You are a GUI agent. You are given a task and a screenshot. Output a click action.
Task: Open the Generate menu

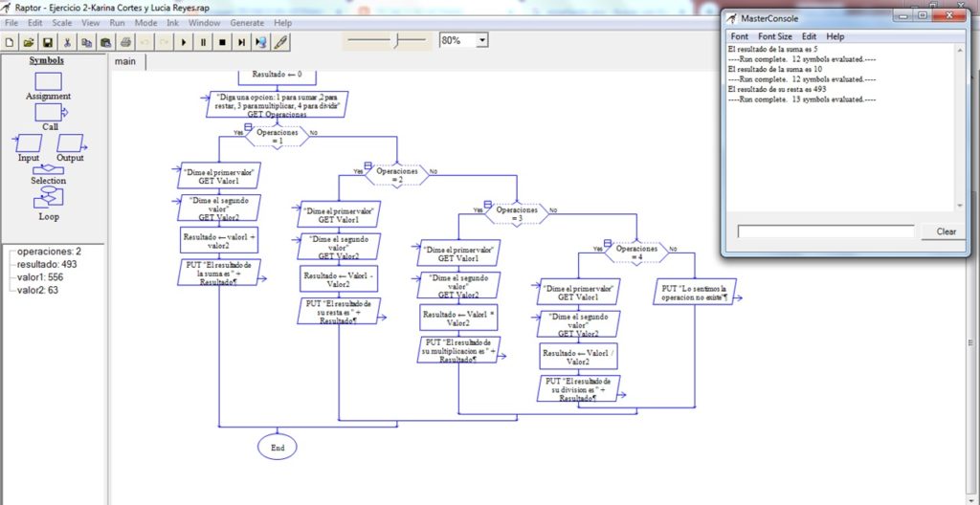click(x=247, y=22)
